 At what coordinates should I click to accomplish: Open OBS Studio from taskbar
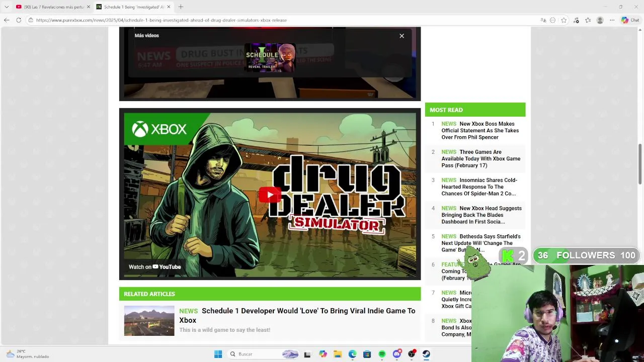point(412,354)
